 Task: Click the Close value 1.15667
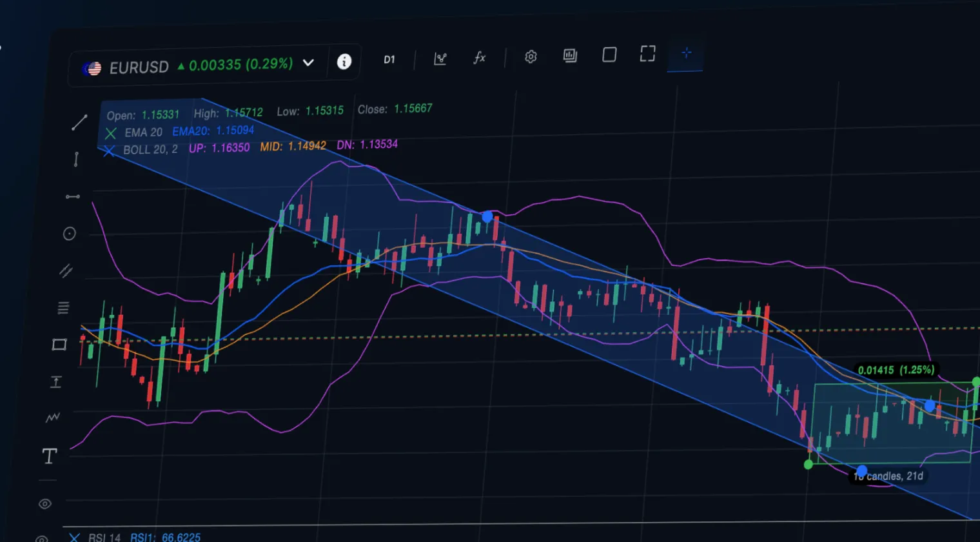(413, 108)
